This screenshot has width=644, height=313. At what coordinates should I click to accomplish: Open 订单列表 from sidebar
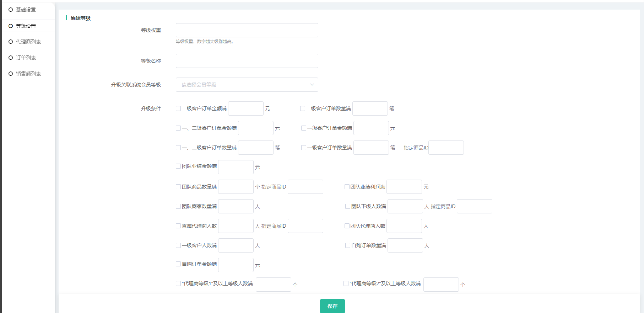click(x=26, y=58)
